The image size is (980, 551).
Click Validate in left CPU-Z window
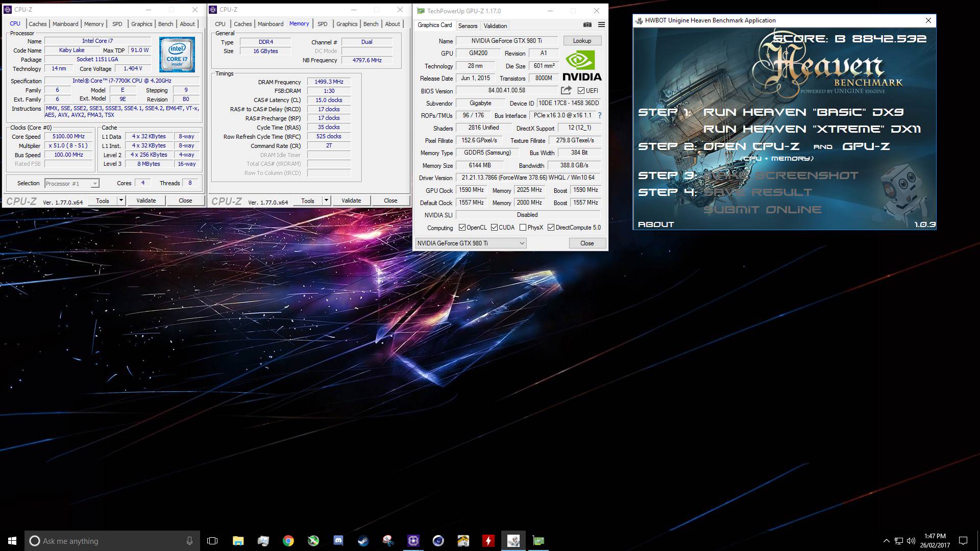click(x=146, y=201)
